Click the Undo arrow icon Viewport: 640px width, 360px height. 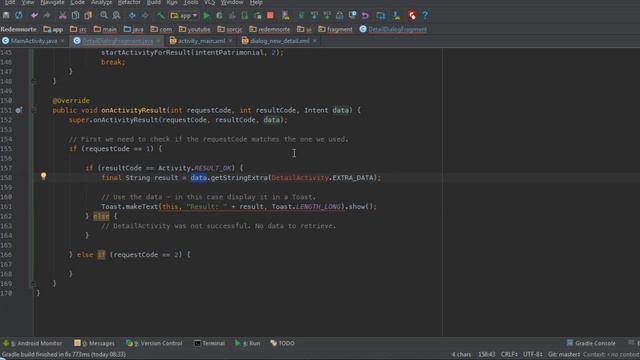[x=34, y=16]
